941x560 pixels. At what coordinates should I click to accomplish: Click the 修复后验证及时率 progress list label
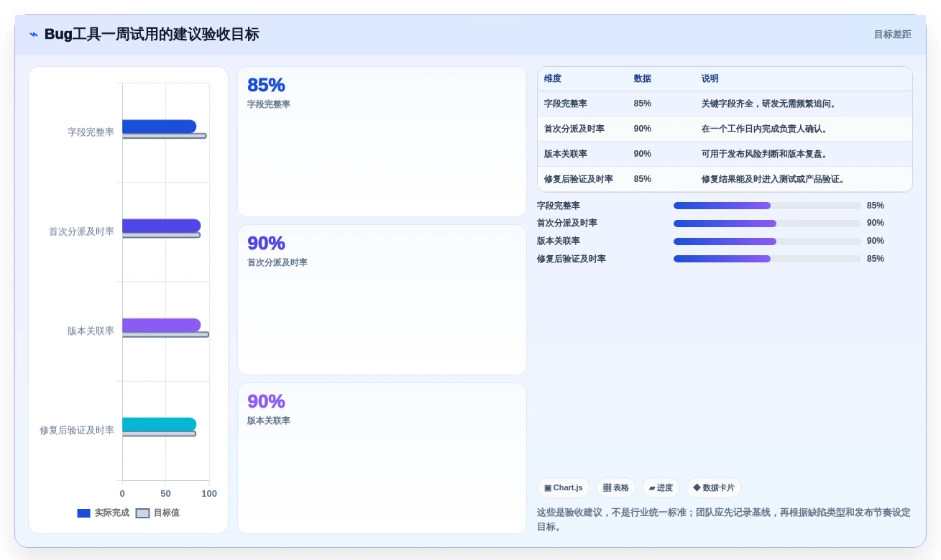point(572,259)
